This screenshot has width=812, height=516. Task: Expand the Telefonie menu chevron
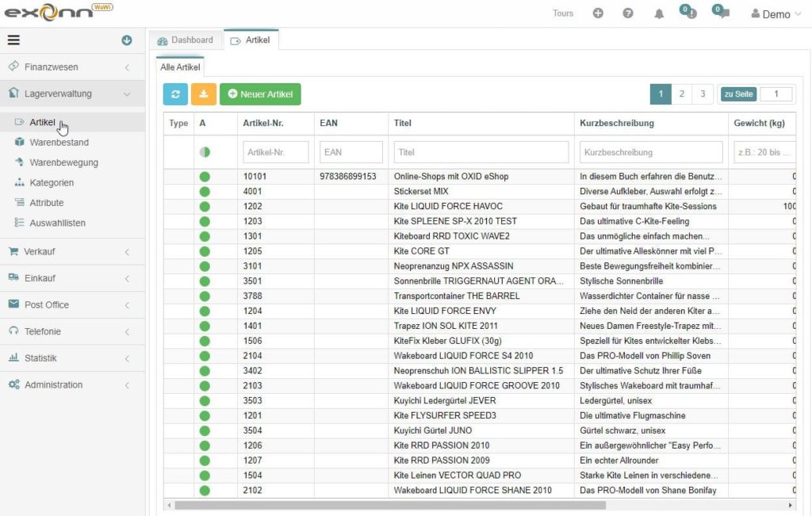click(x=127, y=332)
